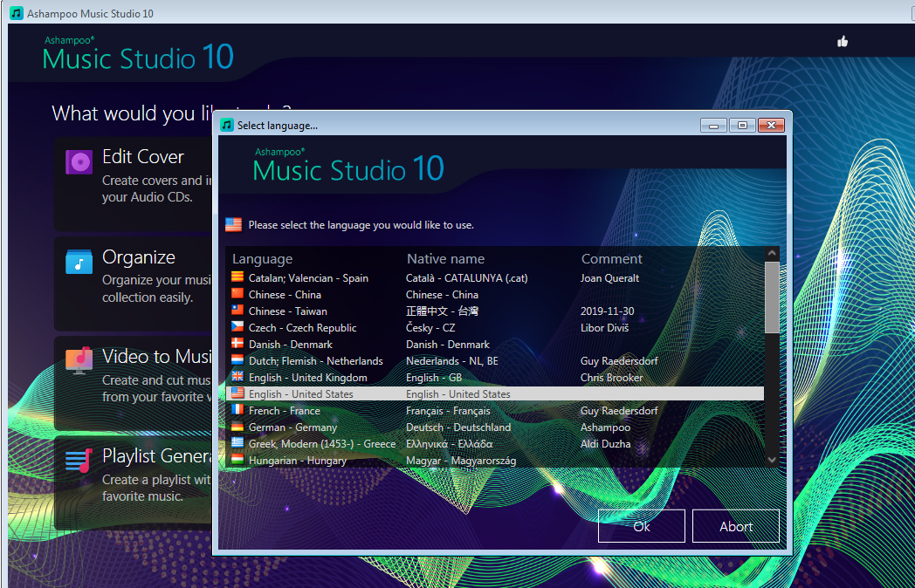Open the Edit Cover module
915x588 pixels.
tap(134, 184)
